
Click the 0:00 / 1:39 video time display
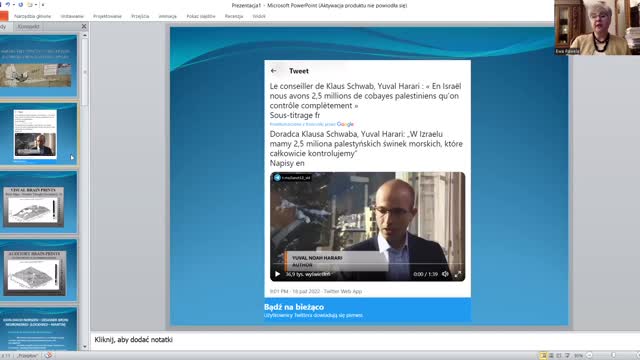point(425,274)
